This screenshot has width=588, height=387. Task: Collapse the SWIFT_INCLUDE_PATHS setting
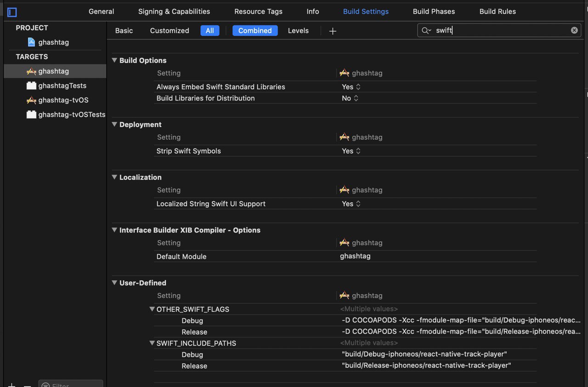click(152, 343)
